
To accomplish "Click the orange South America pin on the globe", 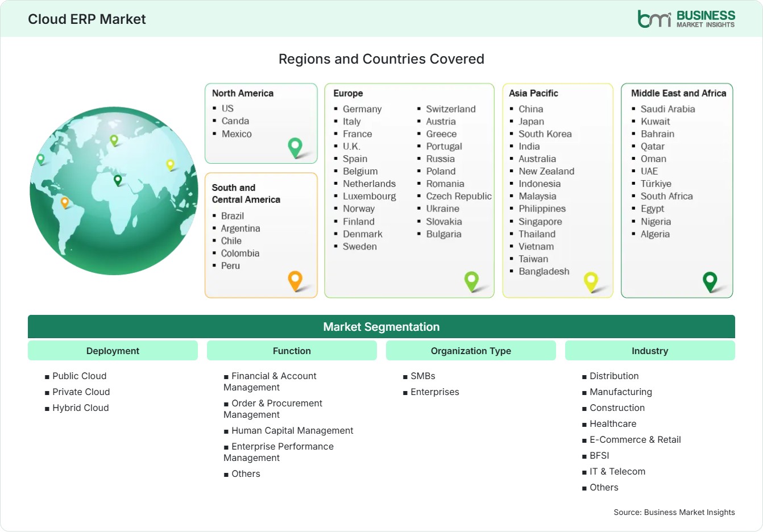I will point(65,202).
